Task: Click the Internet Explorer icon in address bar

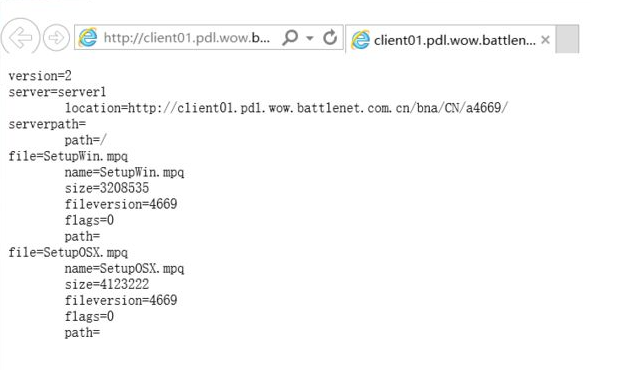Action: [88, 38]
